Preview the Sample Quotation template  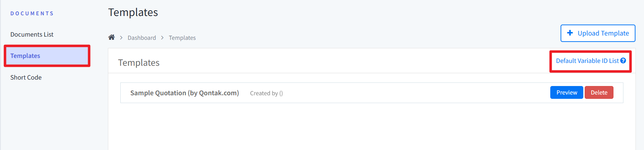566,92
